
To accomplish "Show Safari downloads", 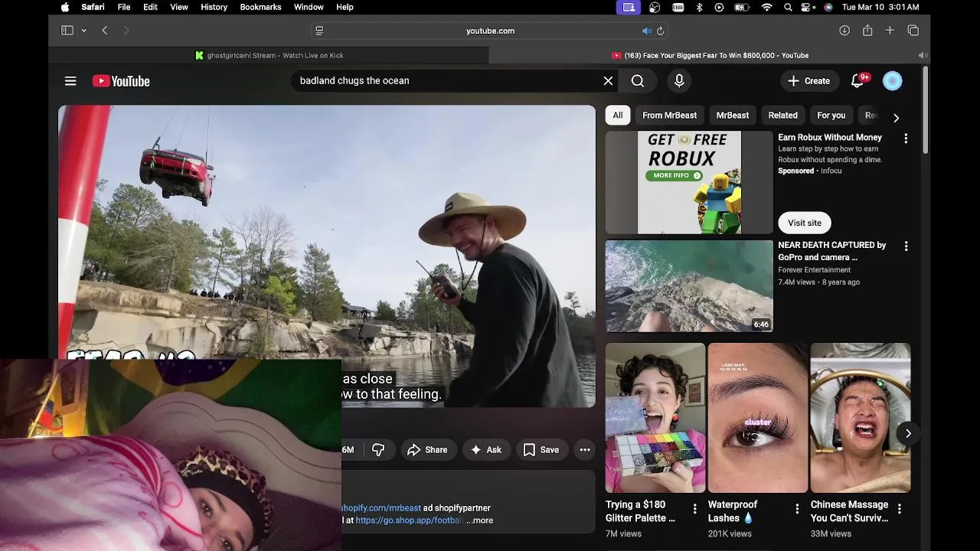I will (x=844, y=31).
